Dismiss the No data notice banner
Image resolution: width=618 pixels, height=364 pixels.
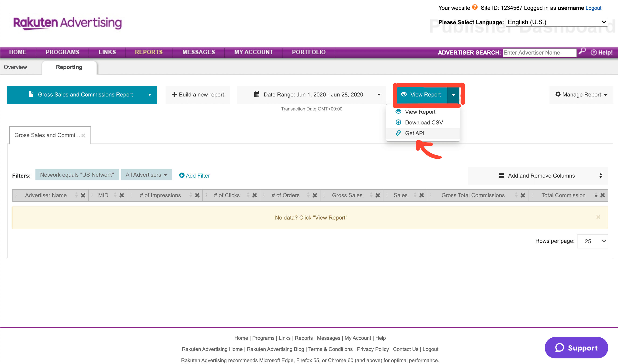598,217
